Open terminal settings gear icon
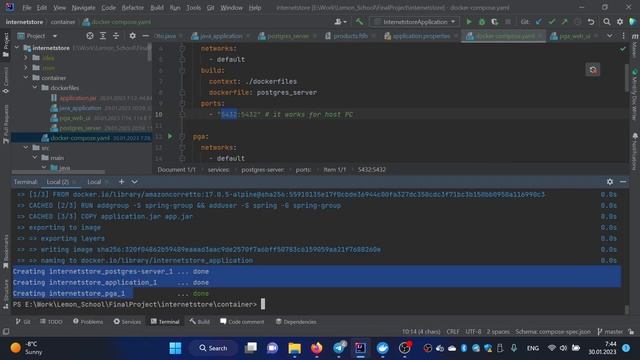The width and height of the screenshot is (640, 360). coord(610,182)
